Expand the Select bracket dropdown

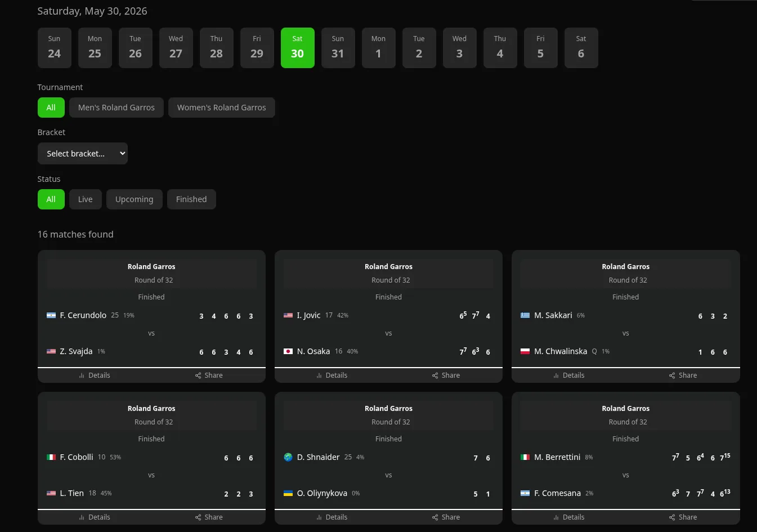tap(83, 154)
